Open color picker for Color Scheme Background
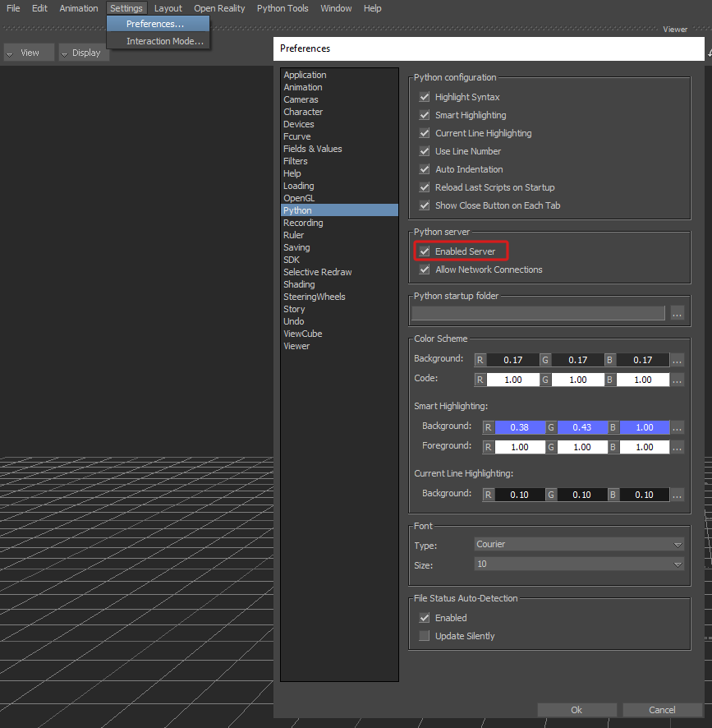The height and width of the screenshot is (728, 712). pos(678,360)
